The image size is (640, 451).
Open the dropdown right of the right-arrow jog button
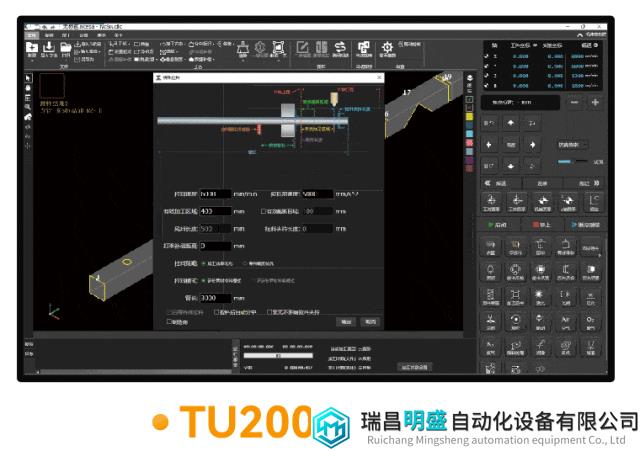pos(573,145)
